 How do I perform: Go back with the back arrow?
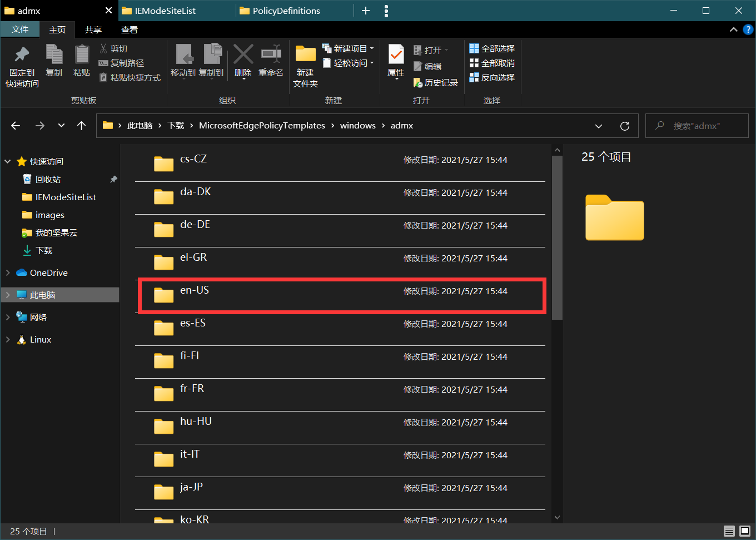pyautogui.click(x=16, y=126)
